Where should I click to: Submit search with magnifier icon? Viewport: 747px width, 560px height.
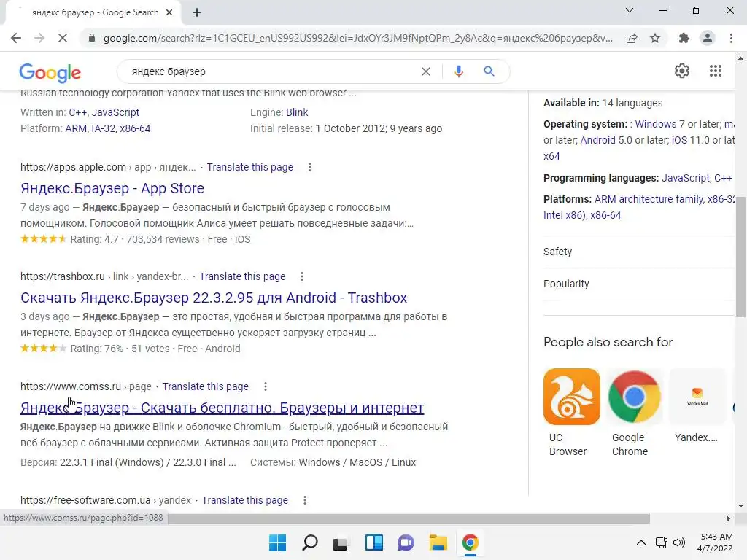(489, 71)
